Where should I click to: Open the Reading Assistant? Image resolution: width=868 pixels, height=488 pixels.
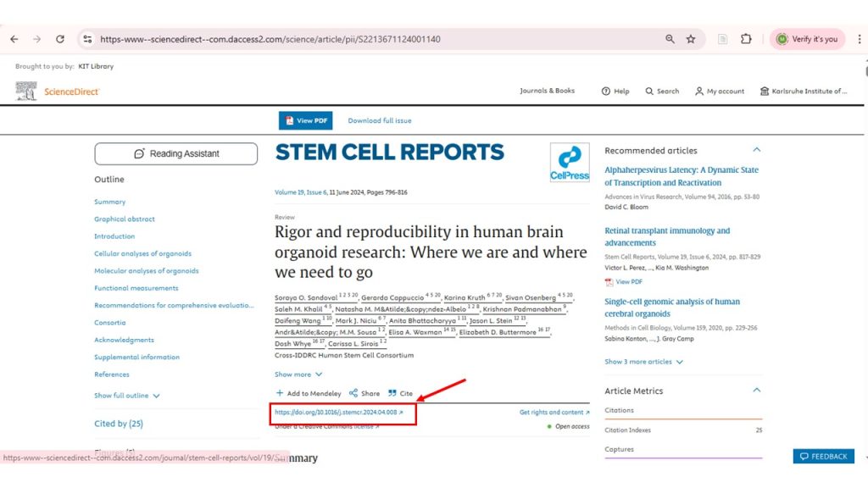(x=175, y=153)
